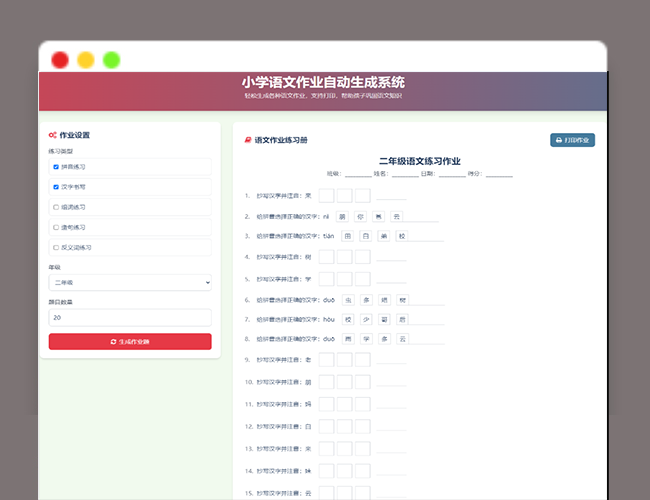Click the 日期 label on the worksheet
This screenshot has width=650, height=500.
click(x=428, y=174)
